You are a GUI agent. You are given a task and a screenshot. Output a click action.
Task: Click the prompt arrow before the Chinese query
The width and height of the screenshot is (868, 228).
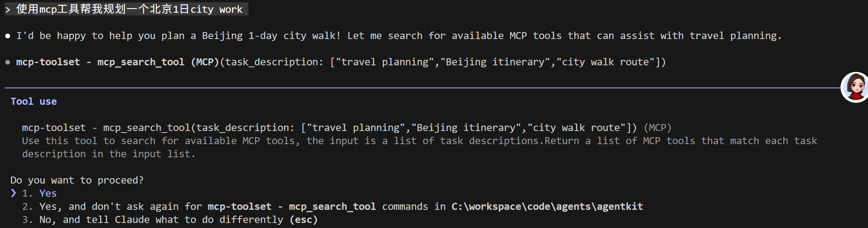8,9
